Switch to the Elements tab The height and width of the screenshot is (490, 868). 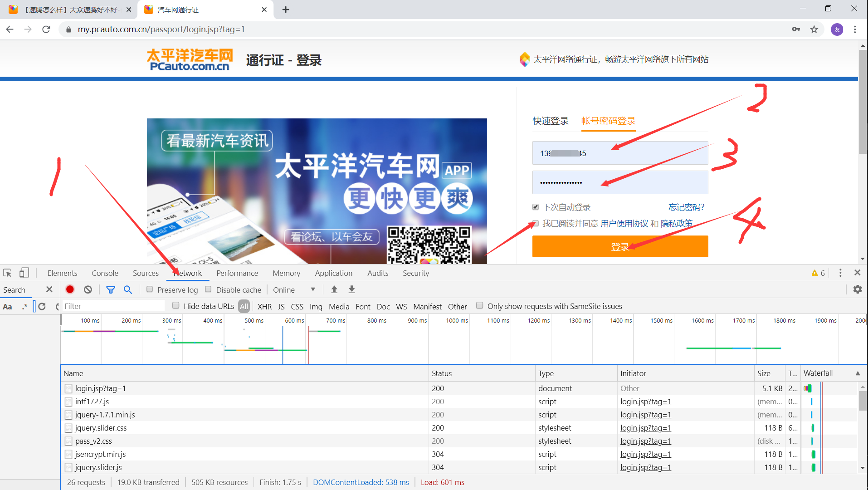pyautogui.click(x=62, y=273)
